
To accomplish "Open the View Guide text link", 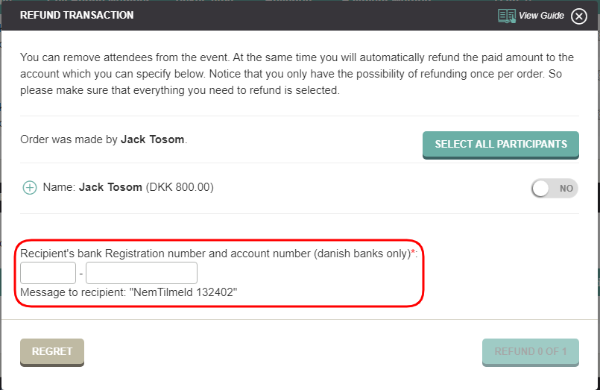I will tap(541, 16).
